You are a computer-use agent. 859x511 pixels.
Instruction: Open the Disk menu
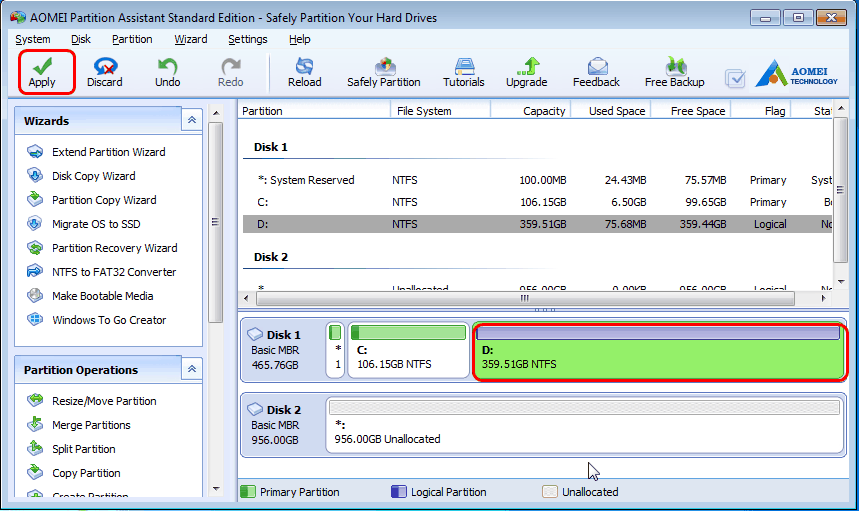81,39
